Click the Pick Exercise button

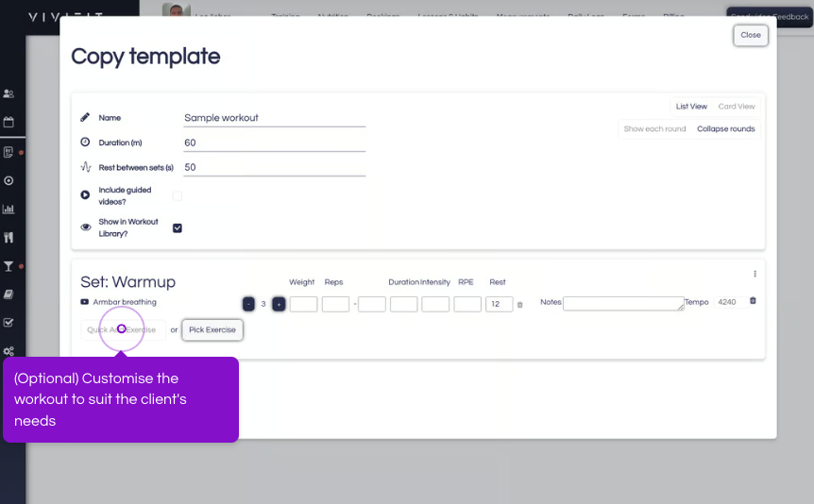click(212, 329)
